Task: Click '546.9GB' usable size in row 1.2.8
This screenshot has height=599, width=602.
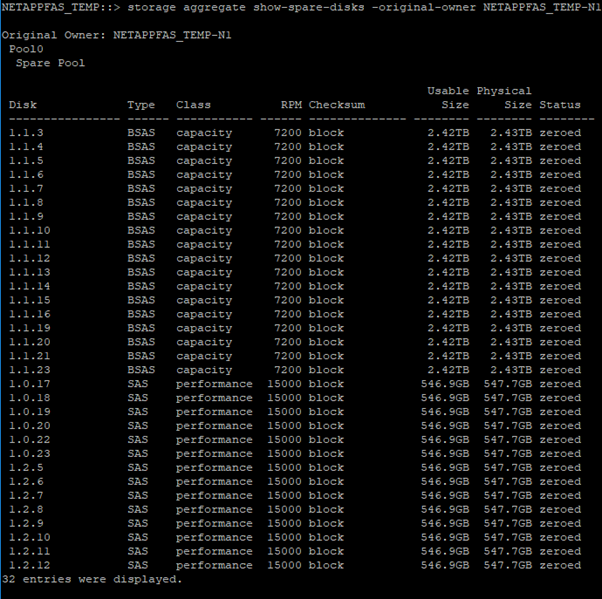Action: (445, 510)
